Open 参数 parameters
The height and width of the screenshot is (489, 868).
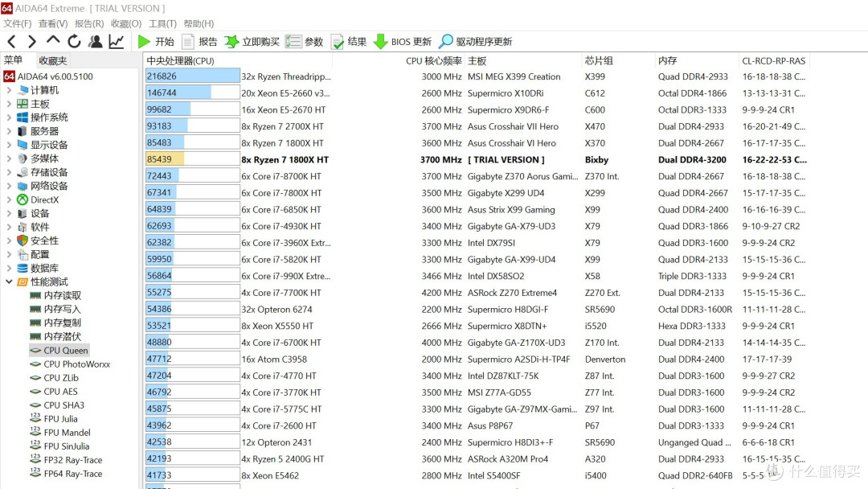pos(305,42)
